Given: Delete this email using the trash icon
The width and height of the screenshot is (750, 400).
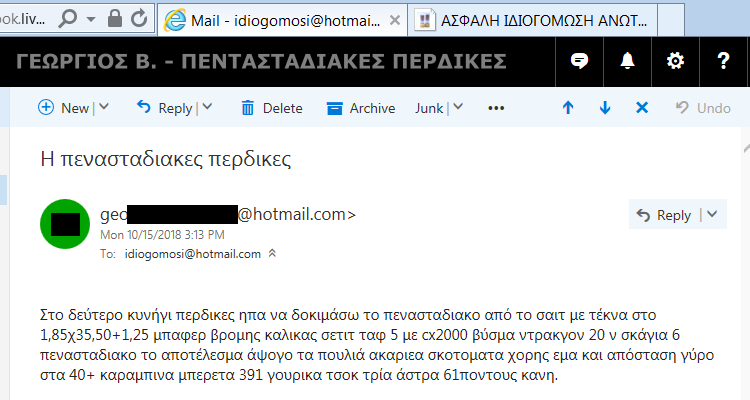Looking at the screenshot, I should [271, 108].
